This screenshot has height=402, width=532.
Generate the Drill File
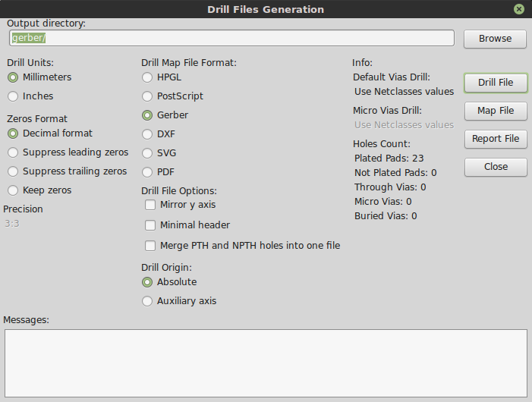(495, 83)
